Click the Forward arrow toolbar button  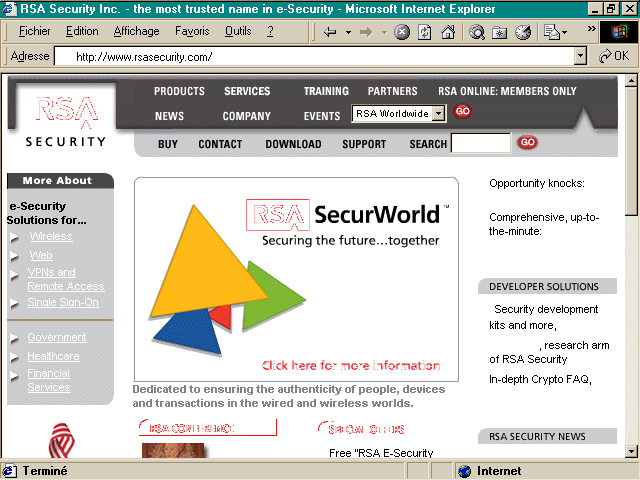coord(366,32)
